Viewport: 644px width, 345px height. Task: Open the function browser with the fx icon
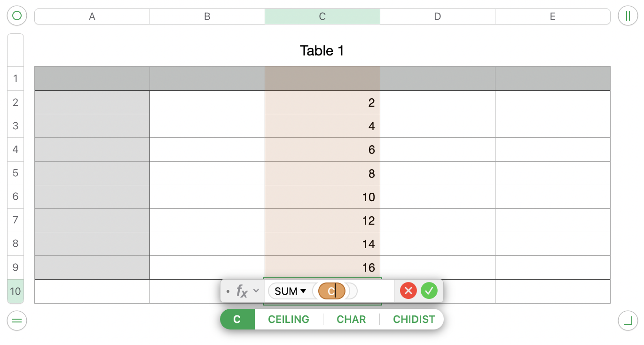coord(242,291)
